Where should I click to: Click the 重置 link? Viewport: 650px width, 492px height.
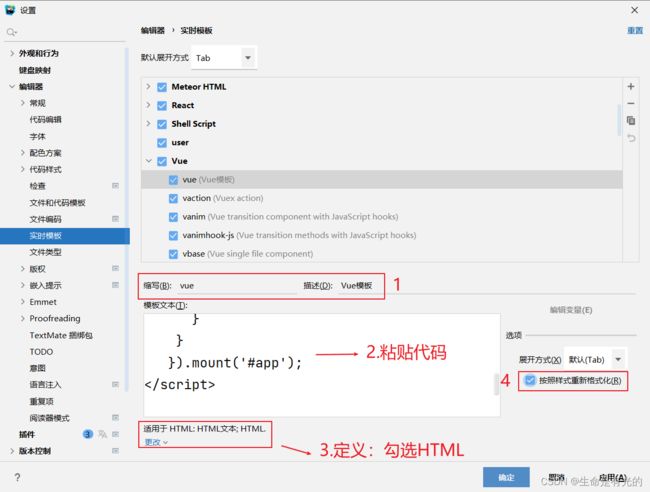(x=635, y=31)
